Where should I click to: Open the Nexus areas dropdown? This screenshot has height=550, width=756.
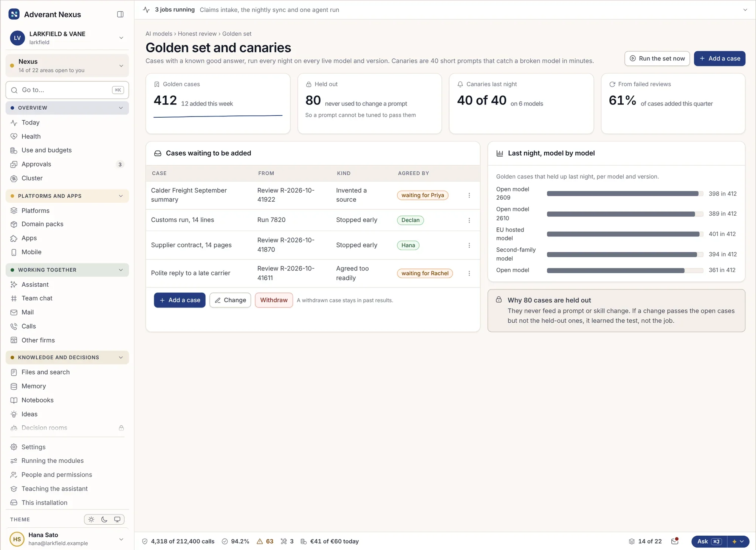tap(67, 66)
